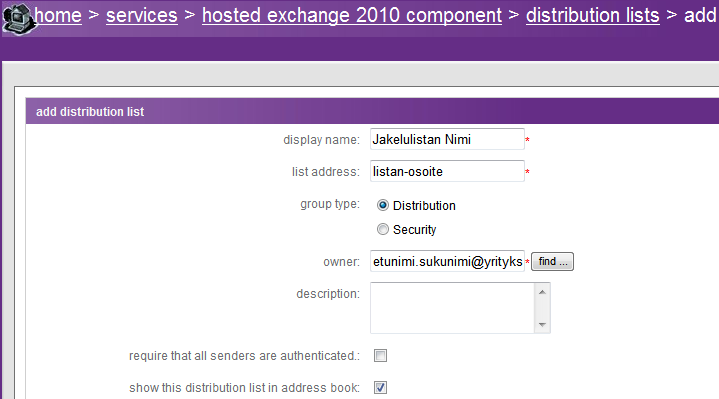Click the add breadcrumb text at end

point(701,15)
